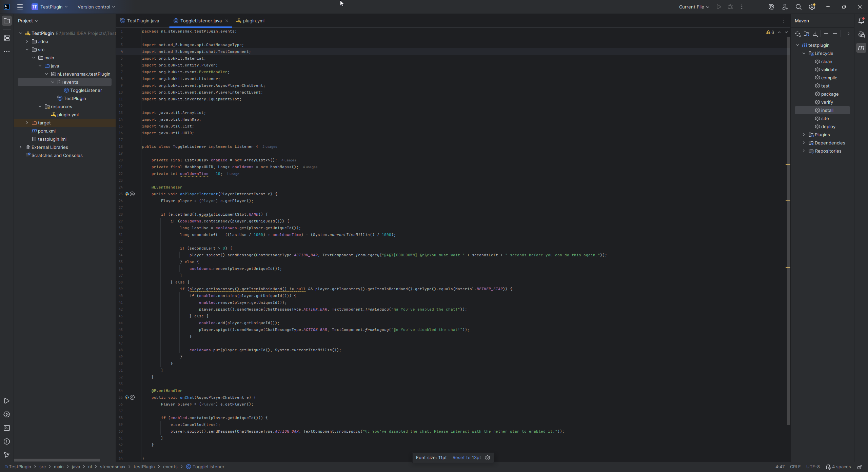Toggle the Project tool window button
Screen dimensions: 868x472
tap(7, 21)
